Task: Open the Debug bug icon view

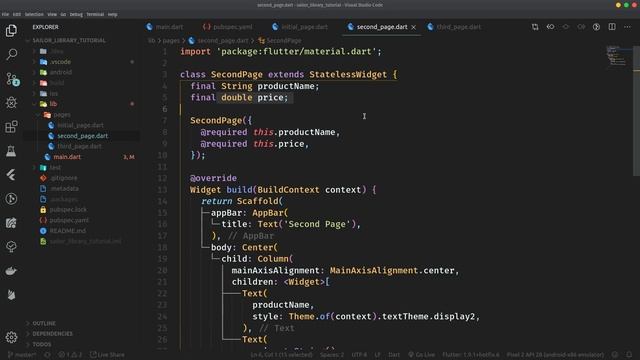Action: pos(11,102)
